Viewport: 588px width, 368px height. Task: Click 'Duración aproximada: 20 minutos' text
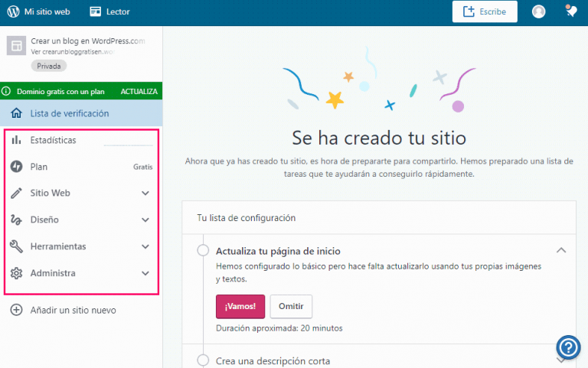[279, 328]
